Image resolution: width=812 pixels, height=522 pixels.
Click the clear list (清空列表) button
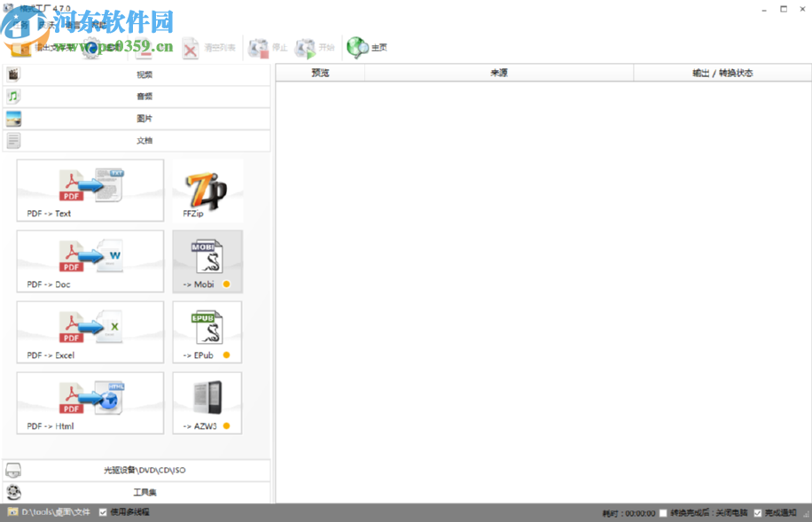point(208,48)
